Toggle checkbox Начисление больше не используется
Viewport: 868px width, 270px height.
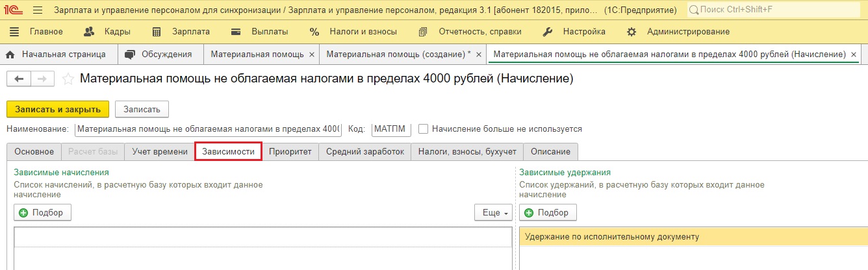point(423,129)
